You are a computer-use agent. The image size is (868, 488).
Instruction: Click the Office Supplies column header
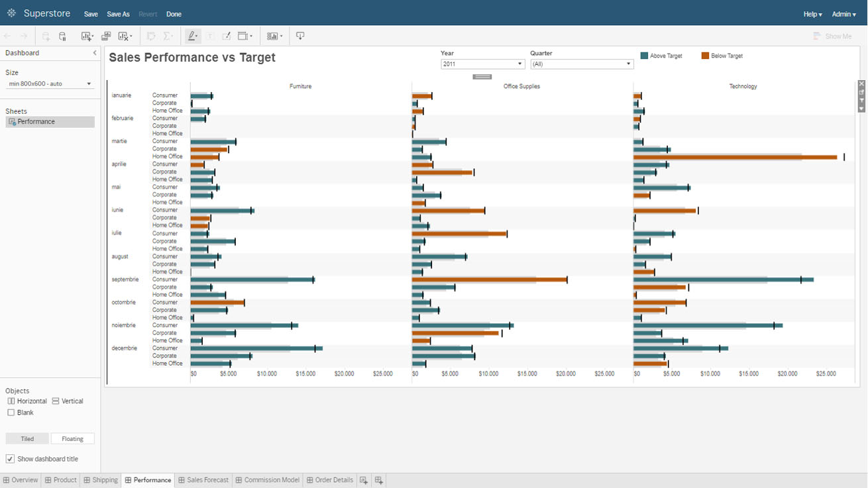click(x=521, y=86)
